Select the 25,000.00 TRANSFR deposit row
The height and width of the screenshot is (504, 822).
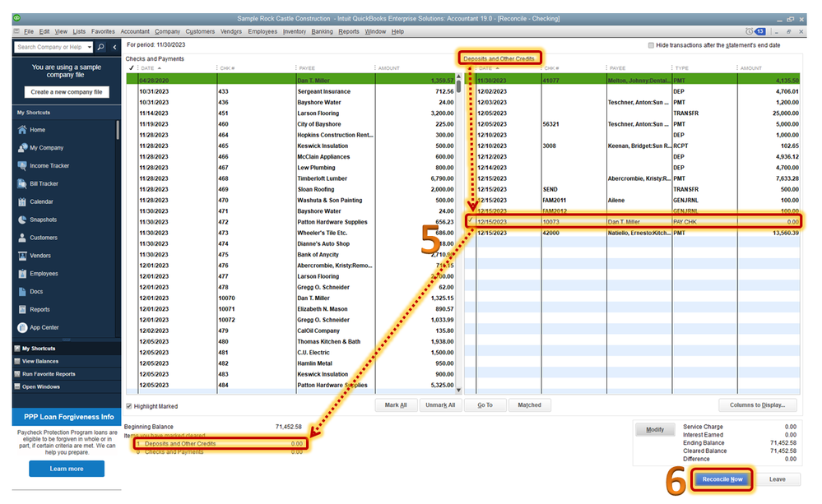click(x=633, y=113)
